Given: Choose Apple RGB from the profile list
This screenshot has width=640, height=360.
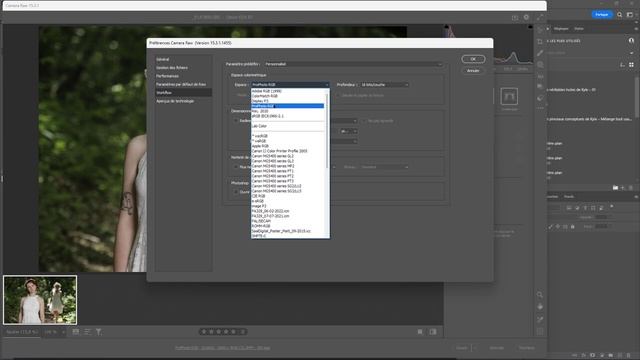Looking at the screenshot, I should click(260, 146).
